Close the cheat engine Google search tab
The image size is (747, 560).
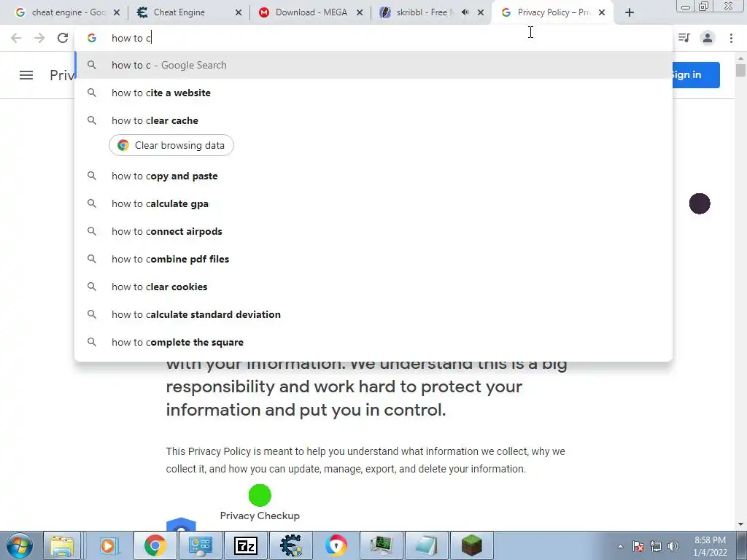pos(117,13)
